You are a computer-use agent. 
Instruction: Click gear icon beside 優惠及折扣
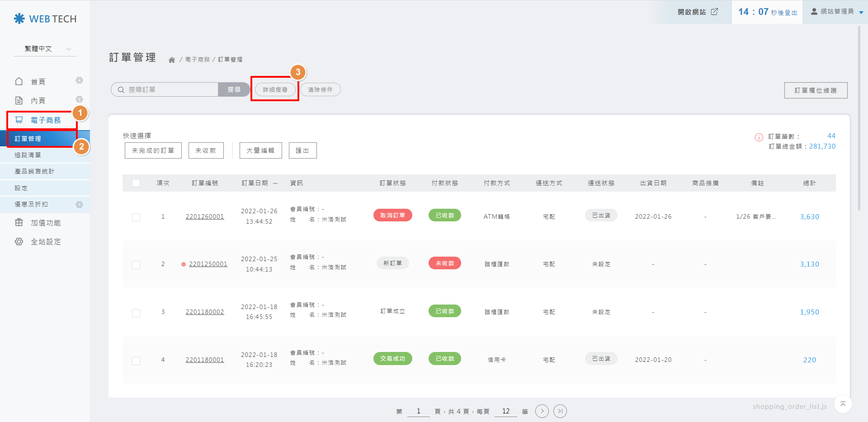click(x=79, y=205)
